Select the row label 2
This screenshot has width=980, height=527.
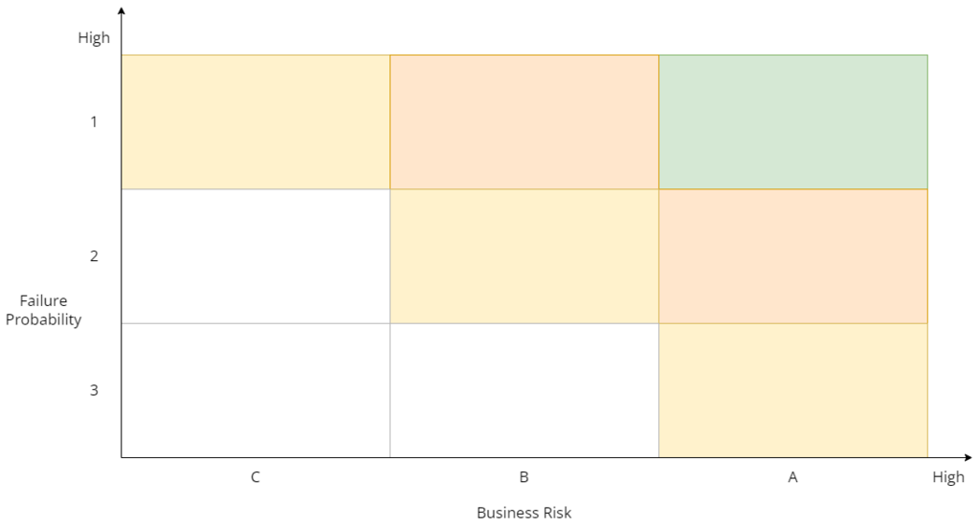[x=94, y=256]
